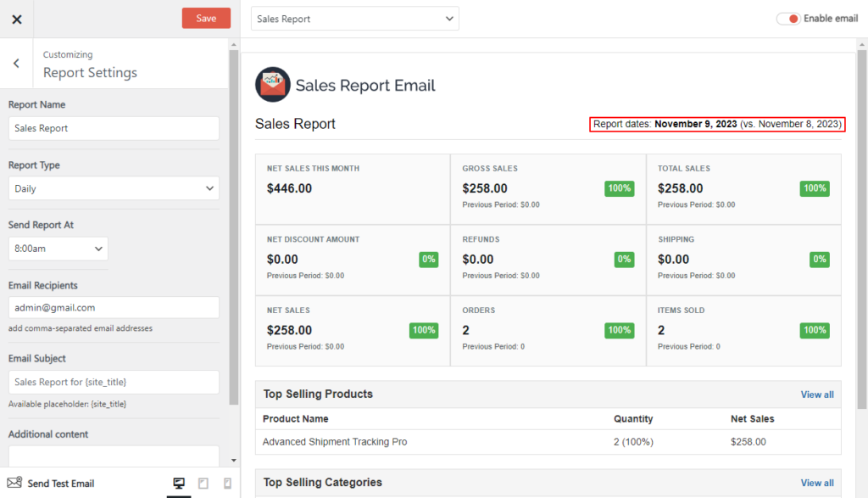Click the Sales Report Email logo icon
868x498 pixels.
pos(272,85)
